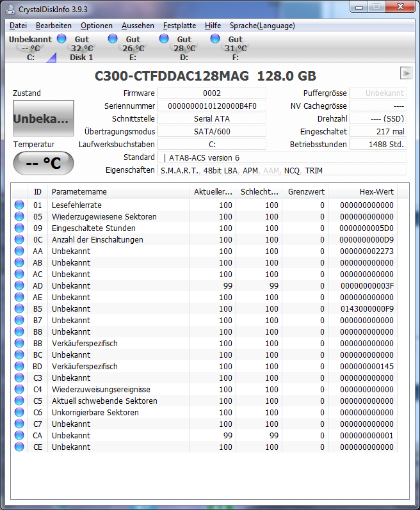This screenshot has height=510, width=420.
Task: Open the Hilfe menu
Action: point(213,26)
